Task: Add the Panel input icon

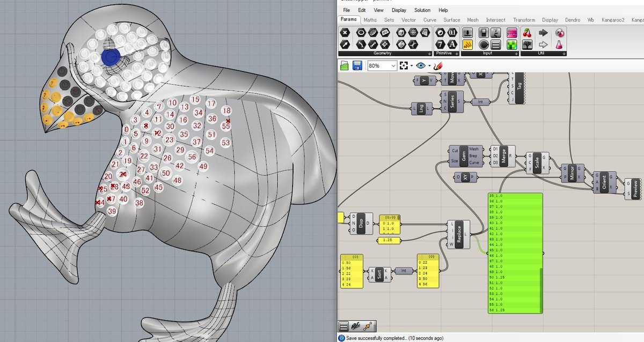Action: pyautogui.click(x=496, y=44)
